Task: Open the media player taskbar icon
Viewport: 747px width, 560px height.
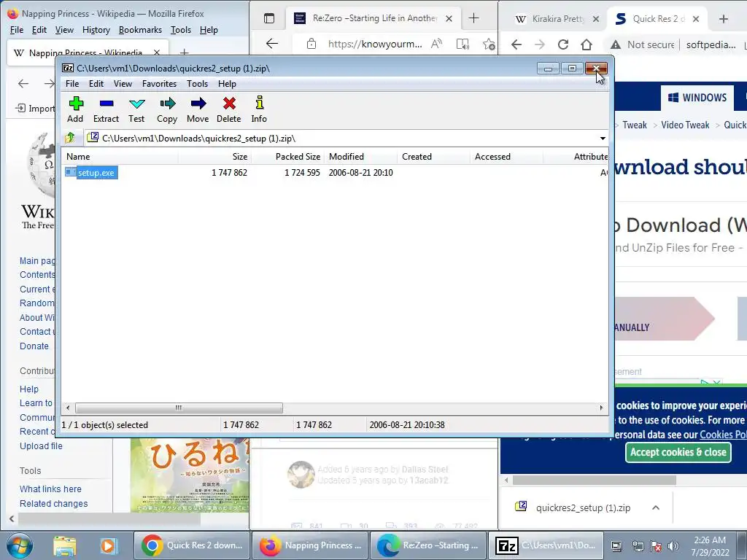Action: [x=108, y=545]
